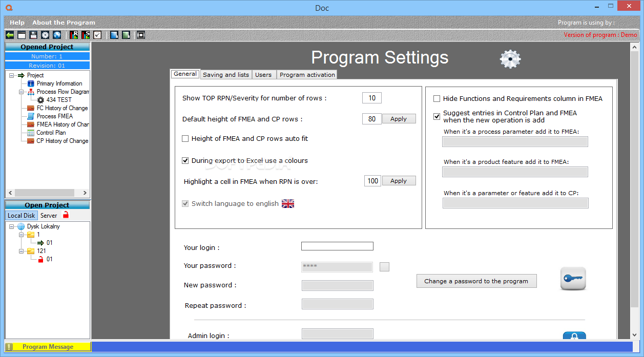Screen dimensions: 644x357
Task: Click the Repeat password field
Action: click(337, 304)
